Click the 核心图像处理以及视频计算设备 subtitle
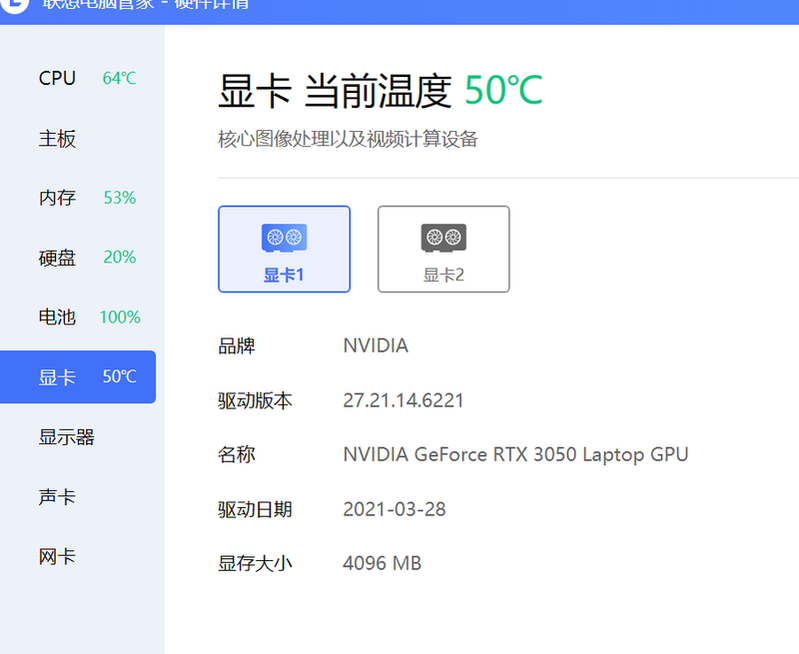799x654 pixels. (348, 139)
